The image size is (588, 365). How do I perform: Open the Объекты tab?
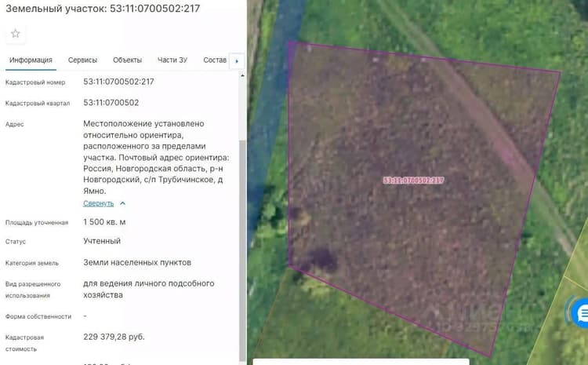(x=128, y=60)
